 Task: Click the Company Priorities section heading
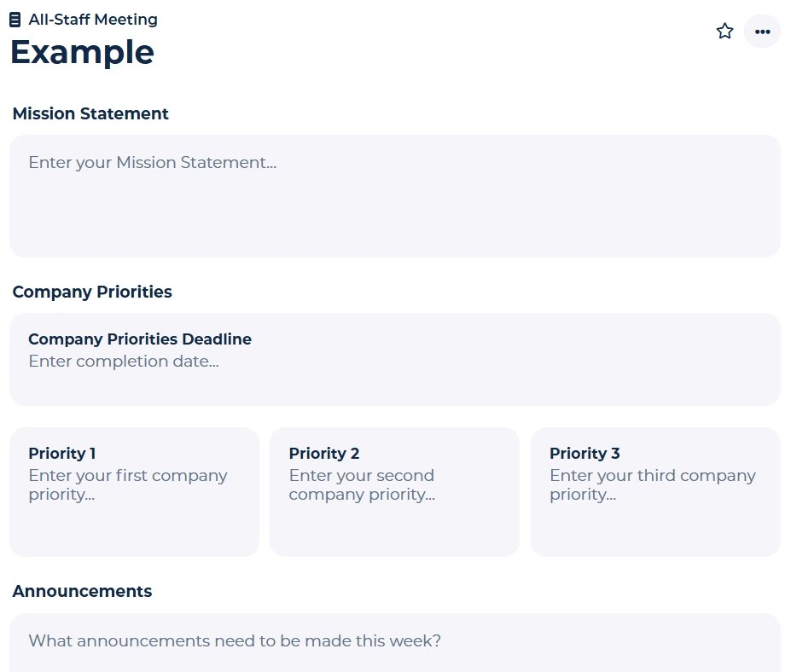92,292
